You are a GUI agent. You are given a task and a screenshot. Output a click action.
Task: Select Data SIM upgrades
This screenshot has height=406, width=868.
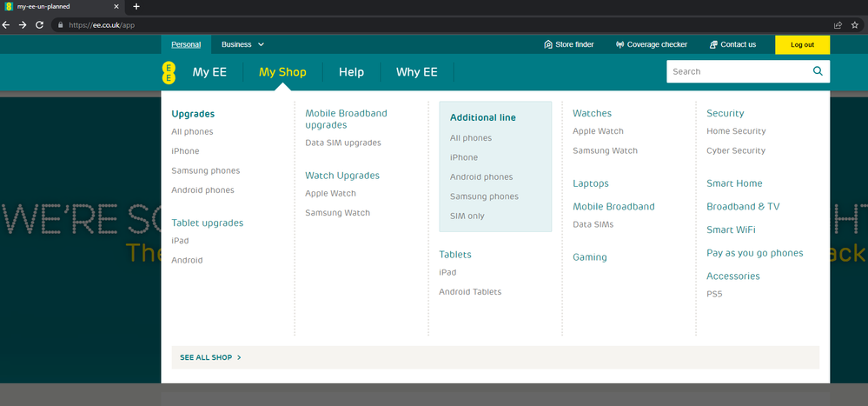coord(343,143)
